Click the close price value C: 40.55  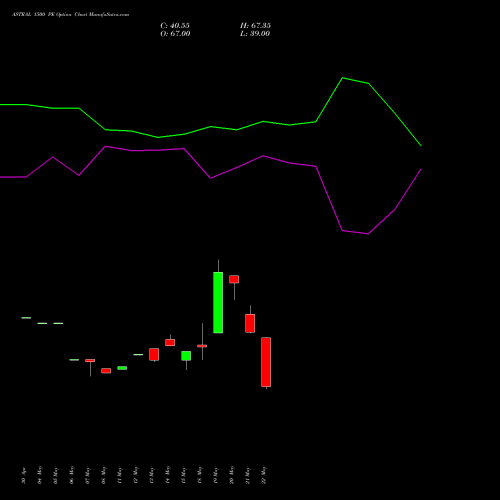(175, 26)
